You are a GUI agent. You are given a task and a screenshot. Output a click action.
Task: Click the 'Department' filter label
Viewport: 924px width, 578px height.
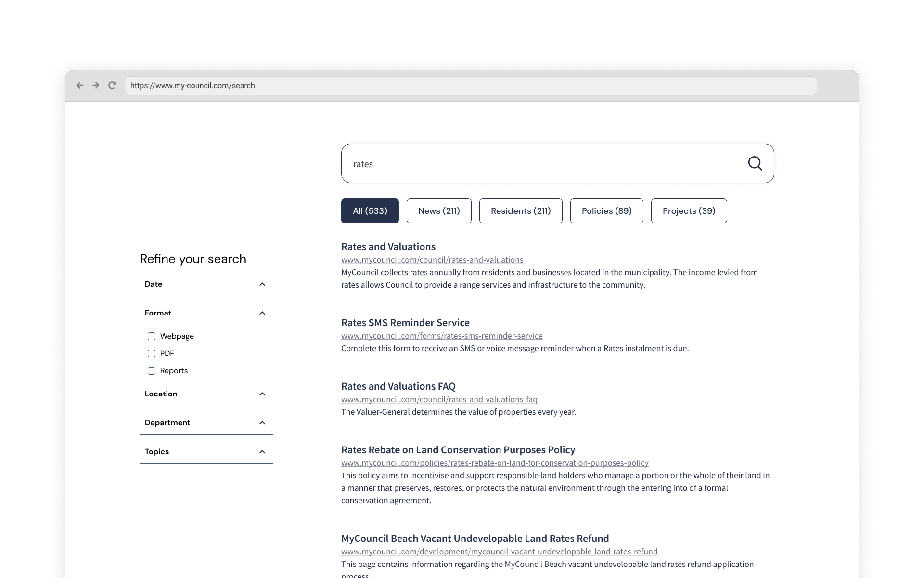[x=167, y=423]
